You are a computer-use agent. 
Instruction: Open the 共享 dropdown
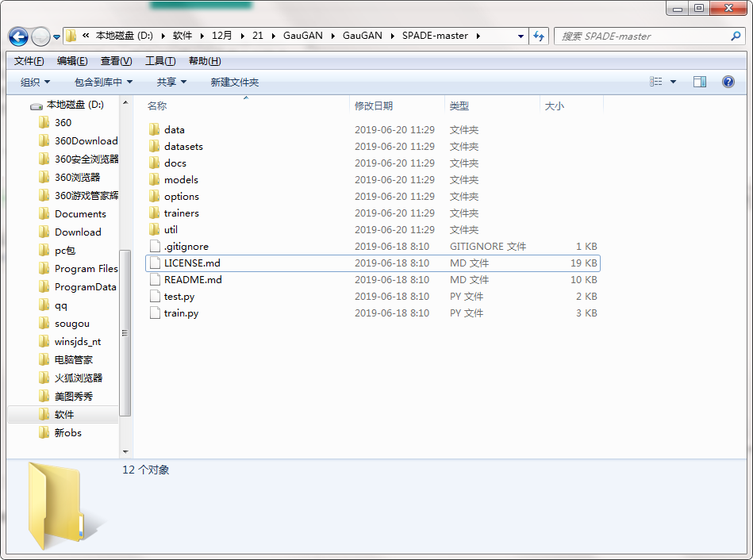pyautogui.click(x=171, y=82)
